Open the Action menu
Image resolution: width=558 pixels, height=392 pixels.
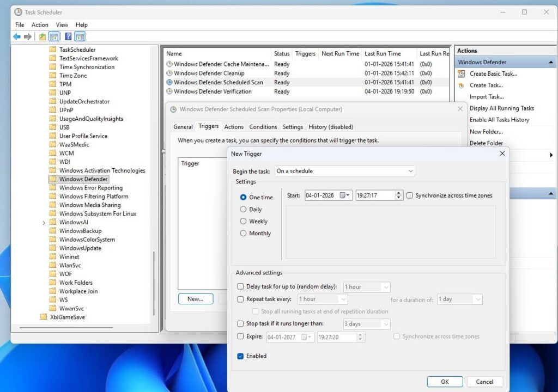click(40, 25)
